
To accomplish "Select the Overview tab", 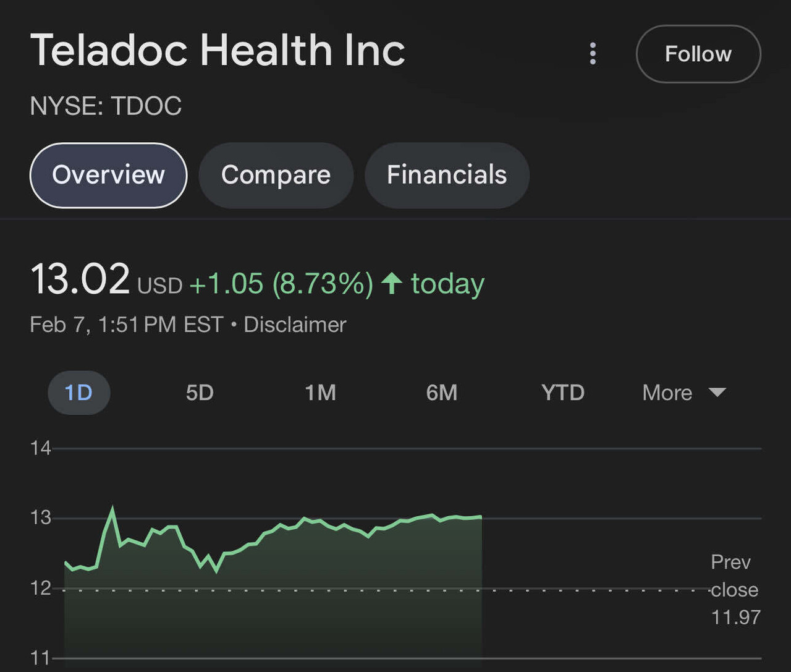I will (x=108, y=175).
